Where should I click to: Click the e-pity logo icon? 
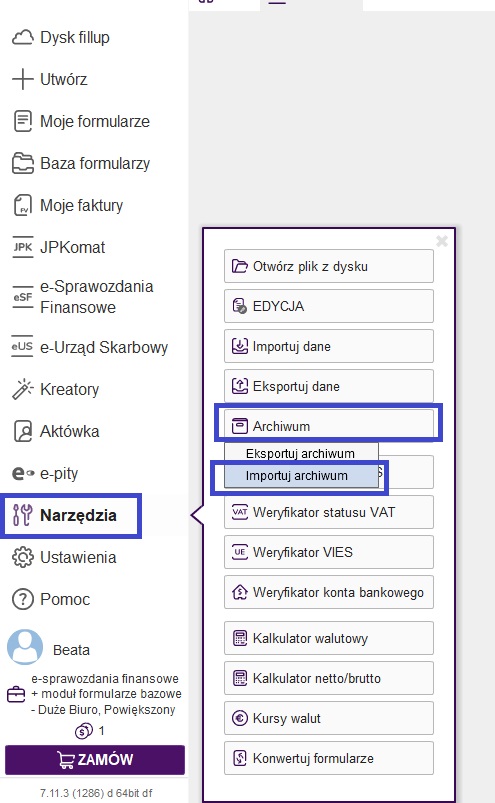tap(24, 473)
